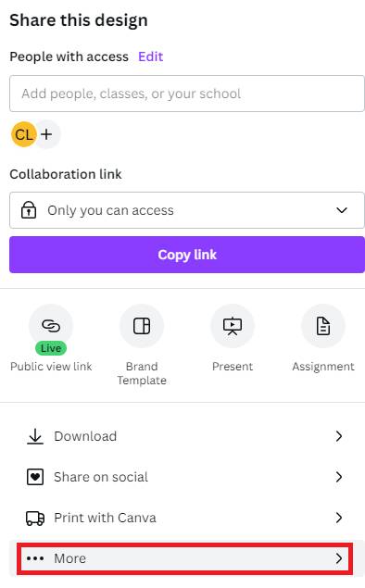Click the Present screen icon
365x588 pixels.
(233, 326)
